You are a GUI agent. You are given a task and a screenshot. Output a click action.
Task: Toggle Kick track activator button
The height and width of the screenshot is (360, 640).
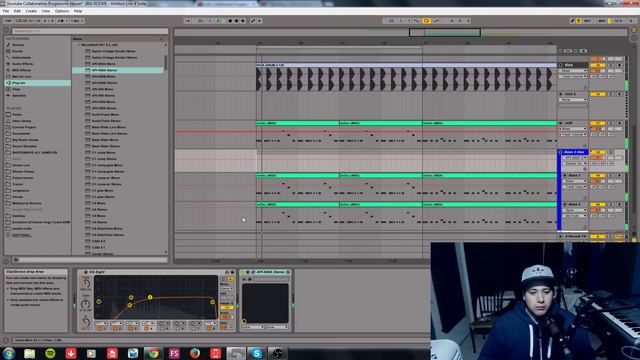click(598, 65)
